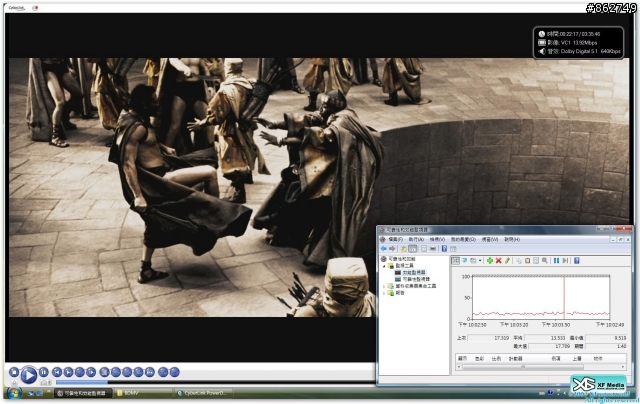Click the Switch Between Windows quick launch icon
640x404 pixels.
click(40, 393)
